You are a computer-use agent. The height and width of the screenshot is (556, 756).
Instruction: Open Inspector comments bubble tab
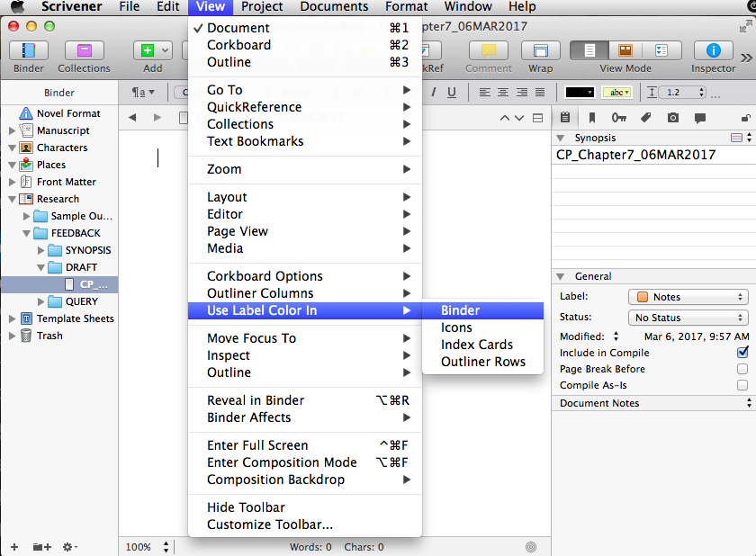tap(700, 117)
